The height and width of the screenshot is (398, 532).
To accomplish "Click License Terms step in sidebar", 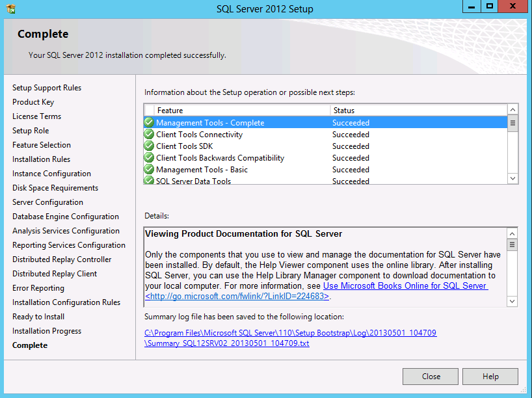I will pyautogui.click(x=36, y=116).
